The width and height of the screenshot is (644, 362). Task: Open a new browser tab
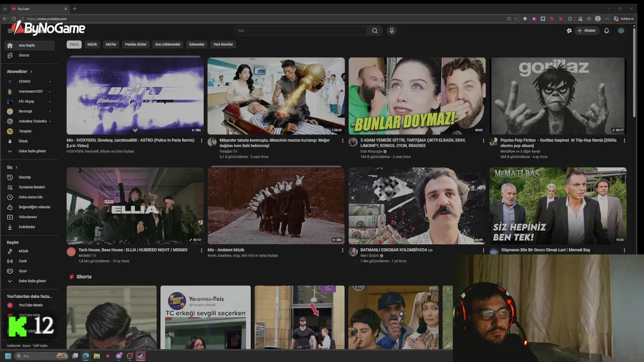coord(74,9)
